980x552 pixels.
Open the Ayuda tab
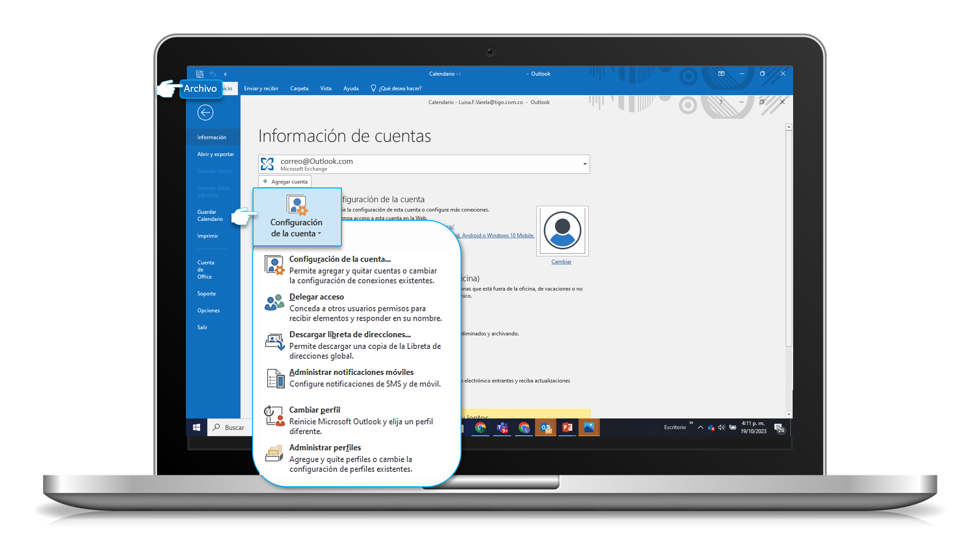click(351, 88)
